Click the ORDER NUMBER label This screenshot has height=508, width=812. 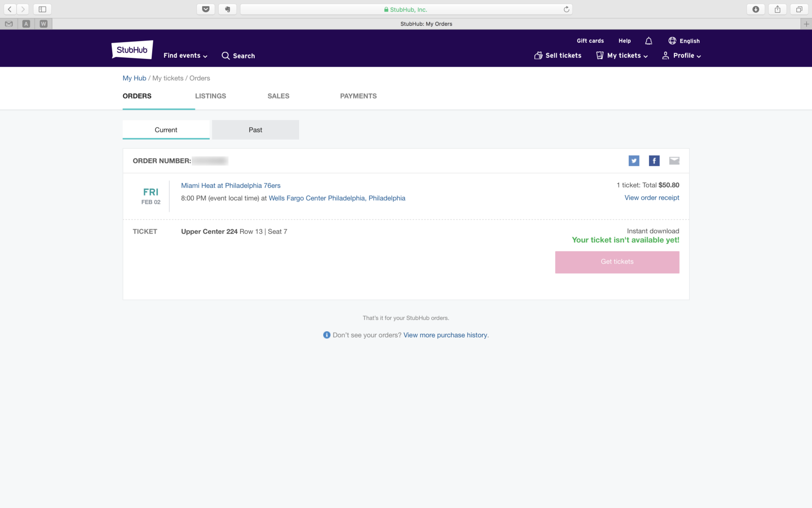[162, 161]
